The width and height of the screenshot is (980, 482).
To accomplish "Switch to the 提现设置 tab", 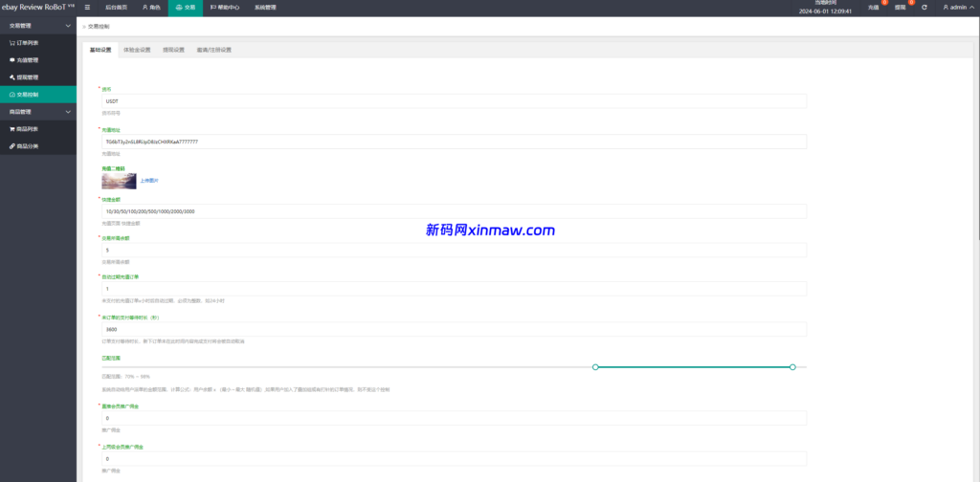I will tap(174, 50).
